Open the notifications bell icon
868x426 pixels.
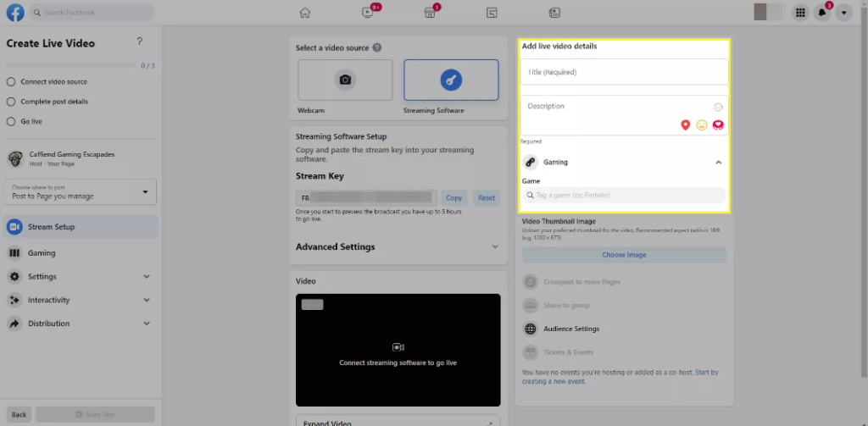pyautogui.click(x=822, y=13)
